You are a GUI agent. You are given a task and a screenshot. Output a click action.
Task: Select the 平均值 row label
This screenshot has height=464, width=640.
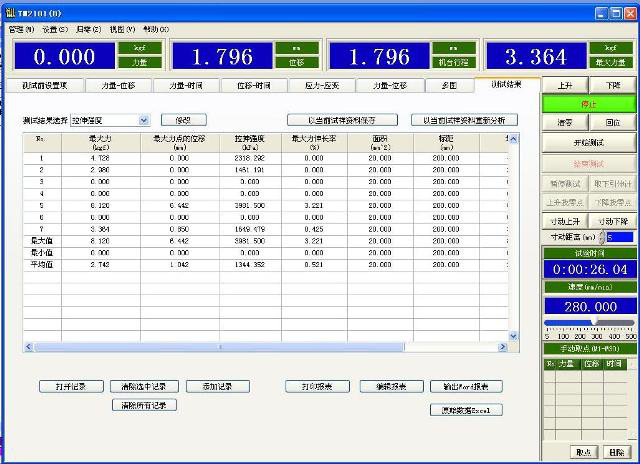[x=42, y=264]
